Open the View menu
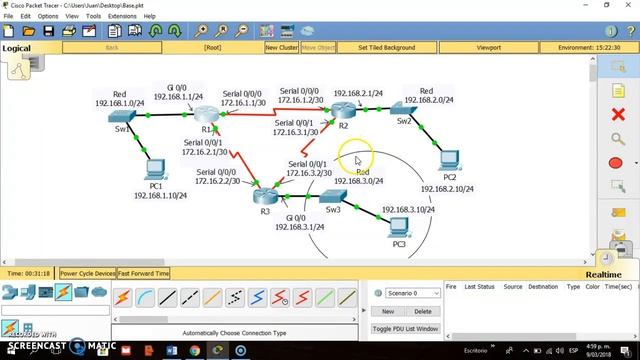This screenshot has width=640, height=360. pyautogui.click(x=72, y=16)
